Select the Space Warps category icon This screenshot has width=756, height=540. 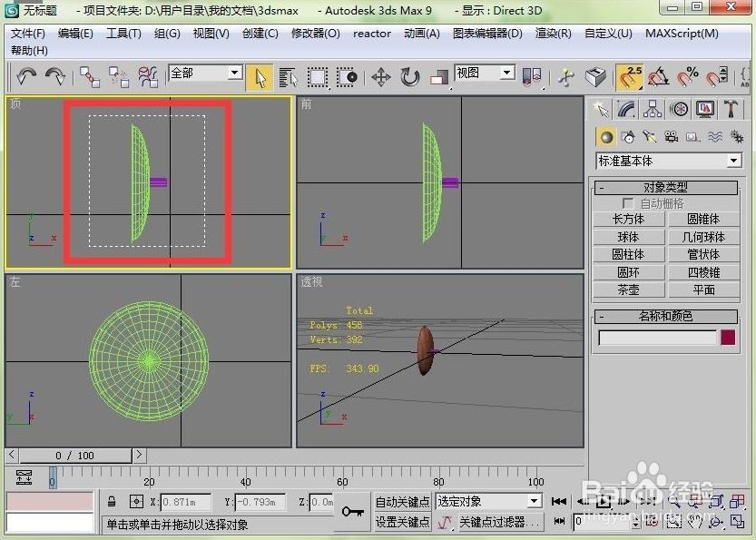715,137
